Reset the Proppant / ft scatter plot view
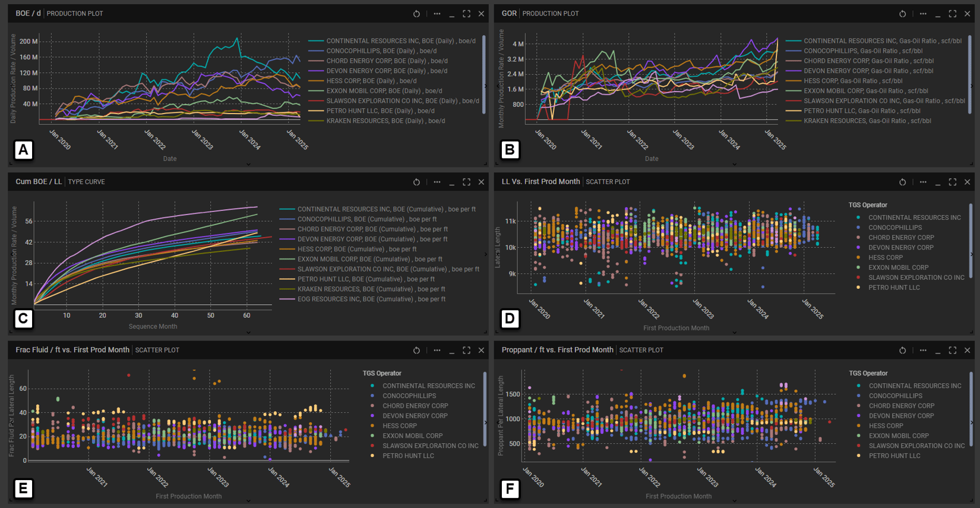980x508 pixels. [902, 350]
